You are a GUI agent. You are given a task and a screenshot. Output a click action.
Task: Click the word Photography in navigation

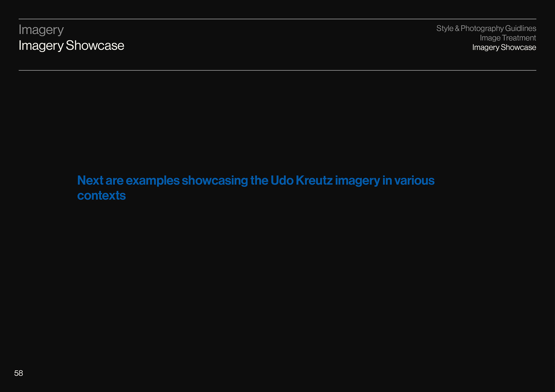tap(482, 28)
